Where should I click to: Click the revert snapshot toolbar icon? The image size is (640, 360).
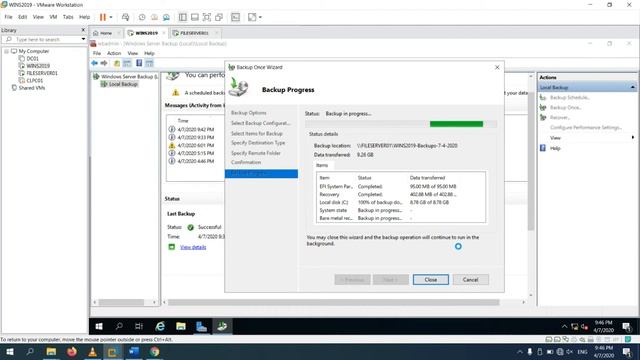coord(154,17)
